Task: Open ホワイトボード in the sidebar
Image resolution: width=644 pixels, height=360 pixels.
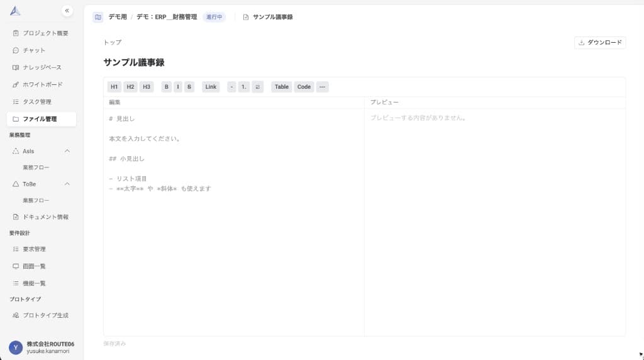Action: coord(42,85)
